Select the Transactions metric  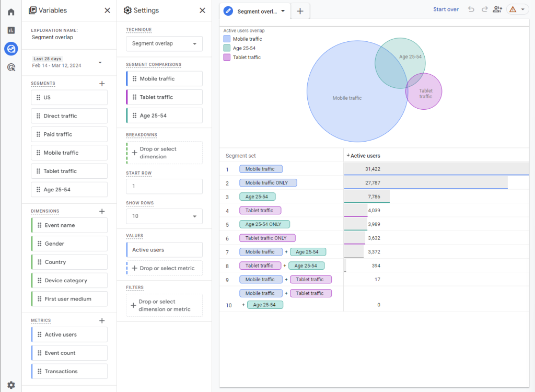tap(69, 372)
